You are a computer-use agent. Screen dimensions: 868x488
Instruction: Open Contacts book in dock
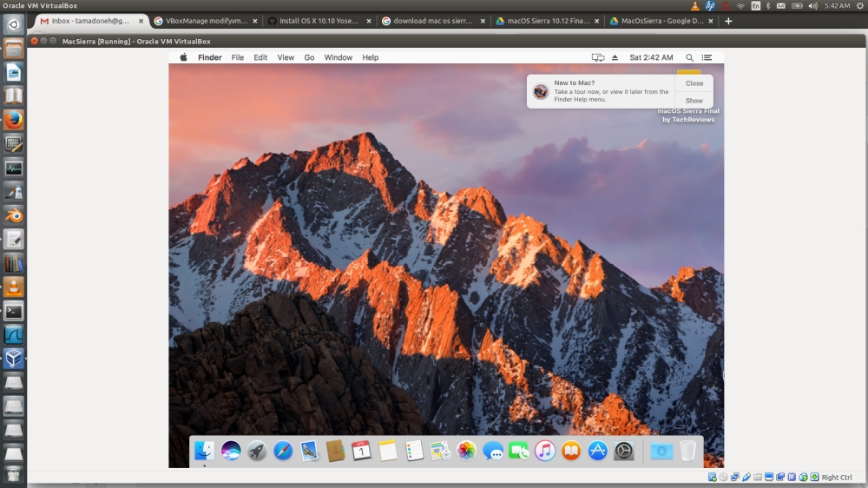pos(335,451)
